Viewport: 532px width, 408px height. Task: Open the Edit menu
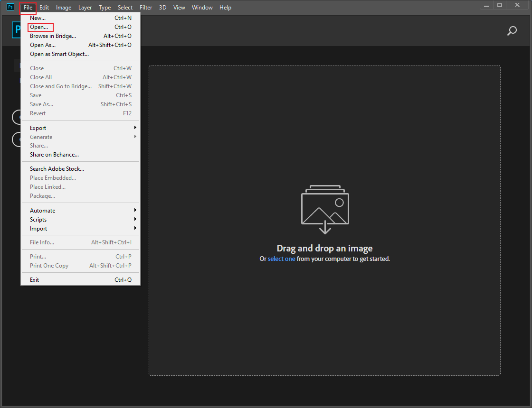[44, 7]
